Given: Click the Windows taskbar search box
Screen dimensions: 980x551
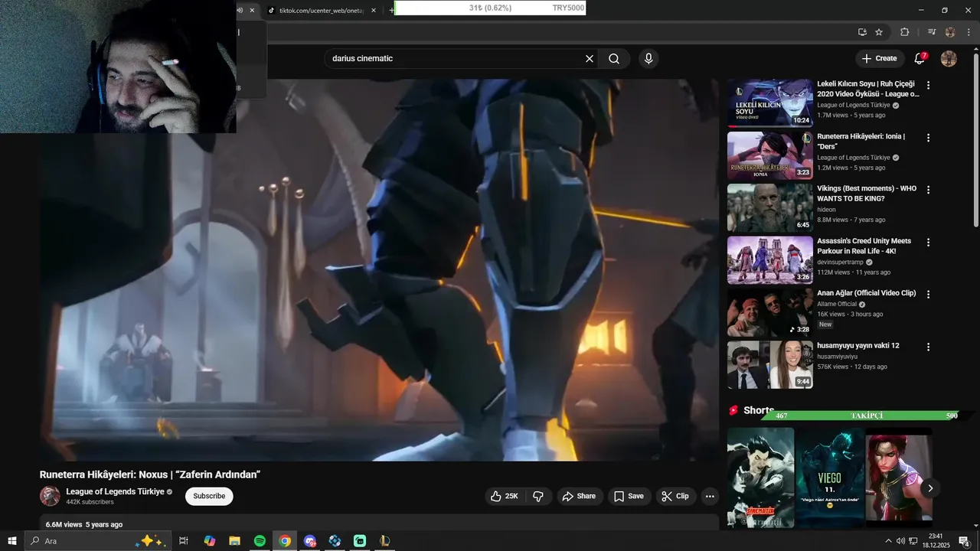Looking at the screenshot, I should pyautogui.click(x=97, y=541).
